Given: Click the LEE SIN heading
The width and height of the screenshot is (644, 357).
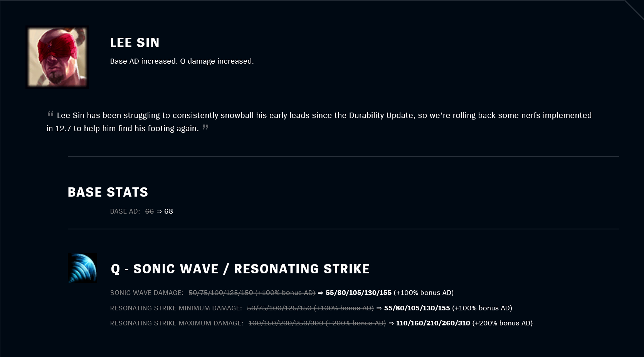Looking at the screenshot, I should click(x=135, y=42).
